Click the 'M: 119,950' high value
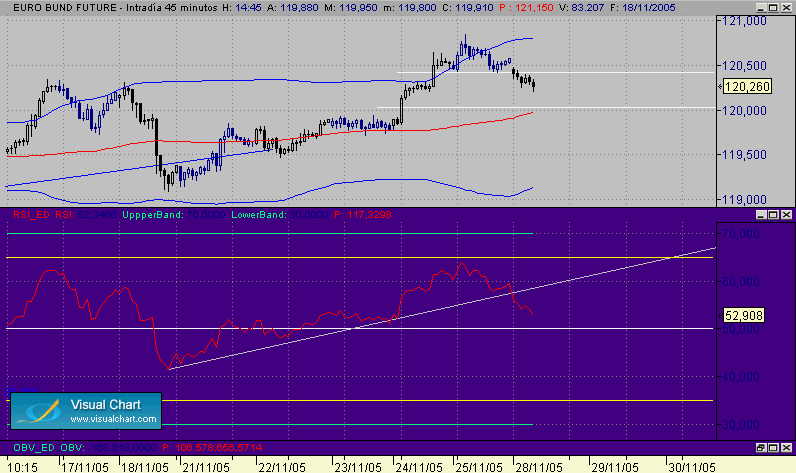This screenshot has width=796, height=473. [351, 8]
